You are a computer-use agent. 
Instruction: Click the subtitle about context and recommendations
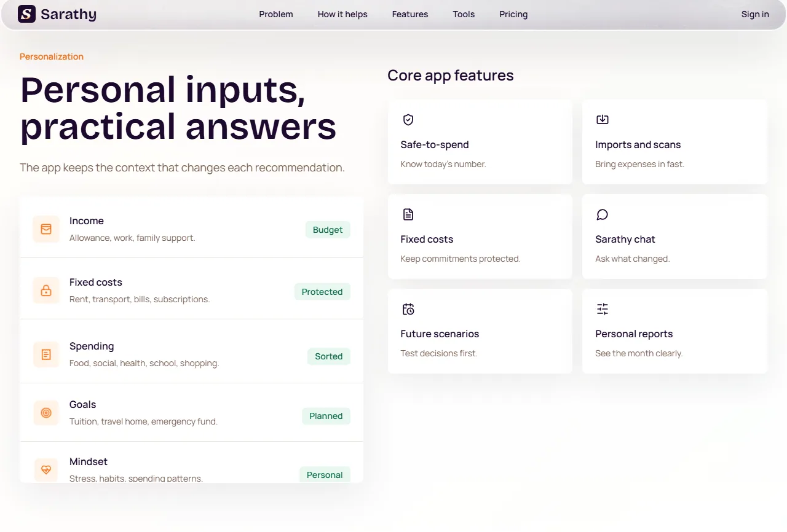(x=182, y=168)
